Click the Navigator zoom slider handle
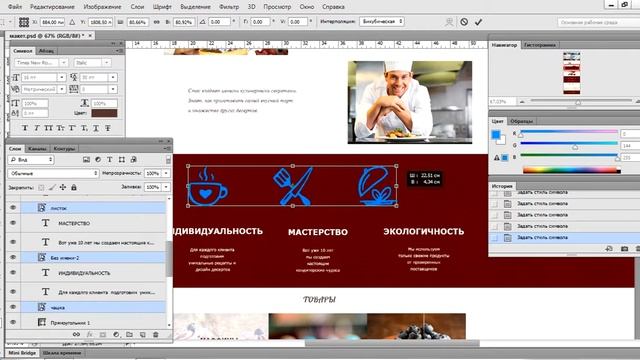 pyautogui.click(x=578, y=102)
